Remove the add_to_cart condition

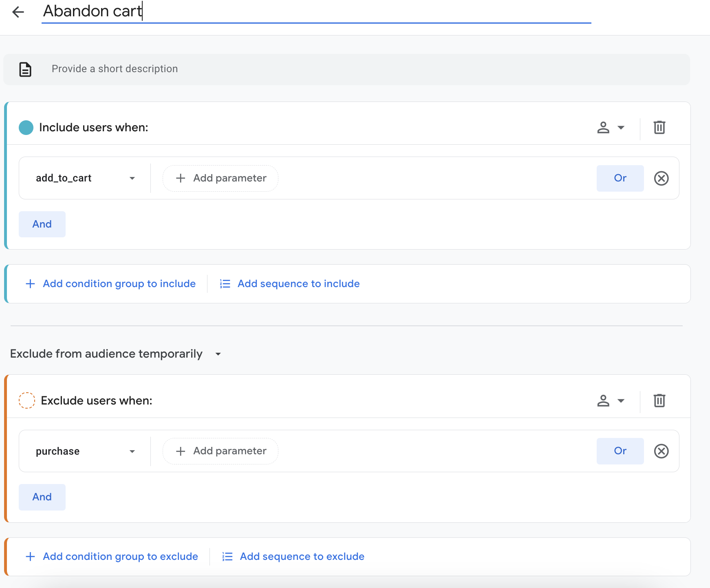661,178
